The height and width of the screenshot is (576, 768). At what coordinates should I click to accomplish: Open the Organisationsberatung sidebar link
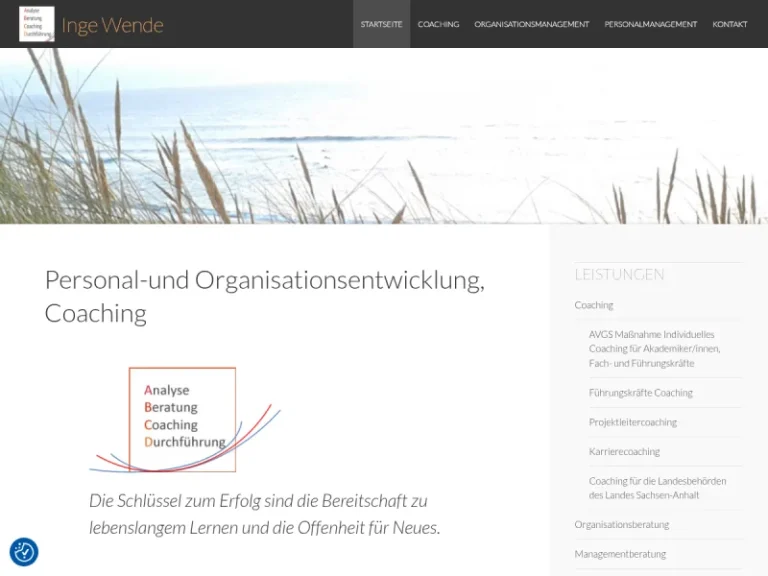pos(622,525)
